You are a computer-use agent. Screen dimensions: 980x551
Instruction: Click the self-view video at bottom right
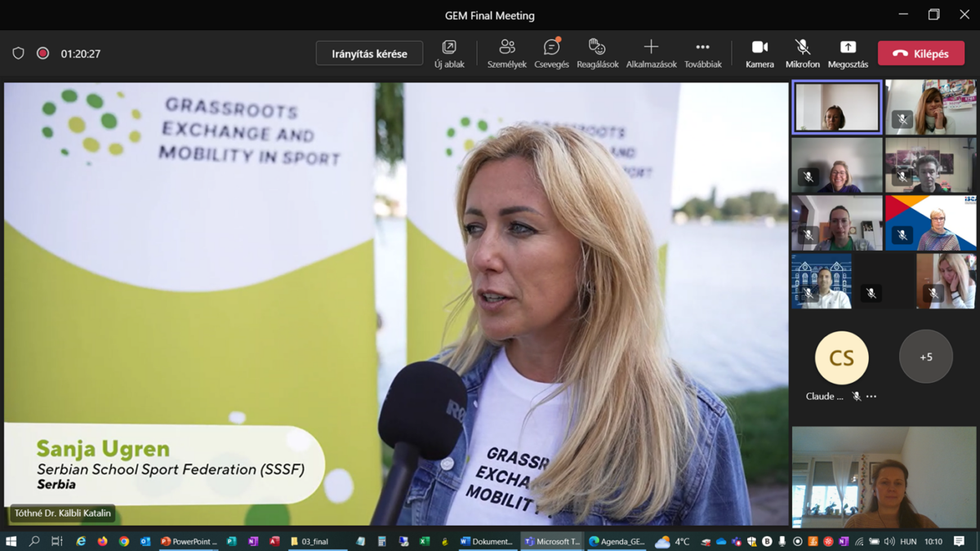[x=884, y=477]
